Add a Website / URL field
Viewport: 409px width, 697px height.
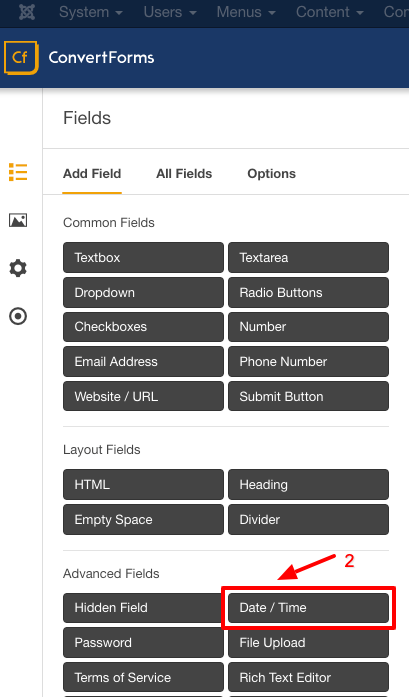coord(143,396)
